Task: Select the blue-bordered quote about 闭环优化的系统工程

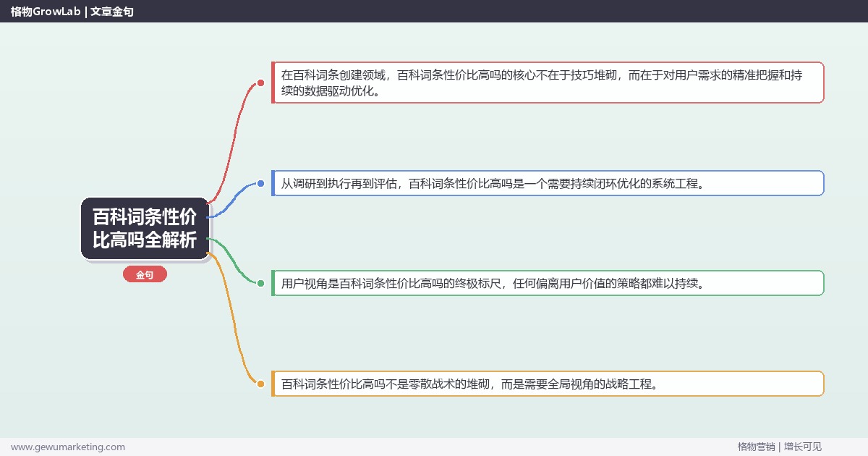Action: click(548, 183)
